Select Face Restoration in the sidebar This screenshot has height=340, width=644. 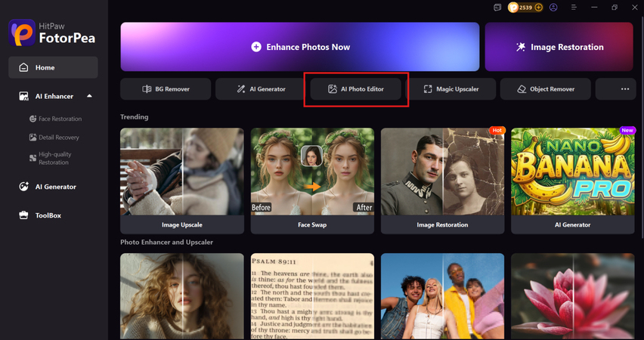tap(60, 119)
